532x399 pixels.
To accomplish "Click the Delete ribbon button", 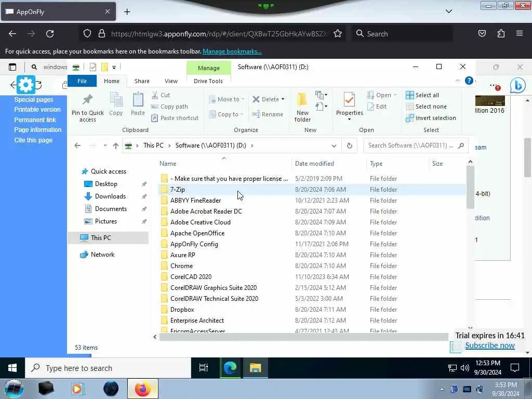I will (265, 99).
